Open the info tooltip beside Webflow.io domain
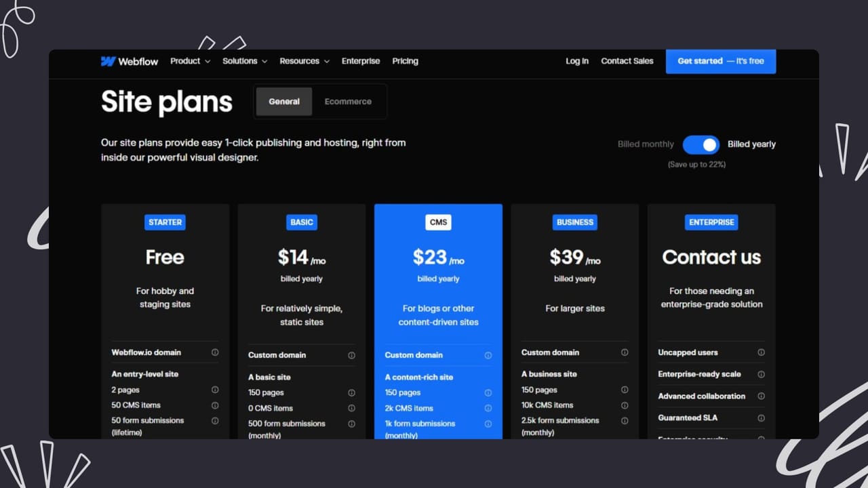Viewport: 868px width, 488px height. (x=215, y=352)
